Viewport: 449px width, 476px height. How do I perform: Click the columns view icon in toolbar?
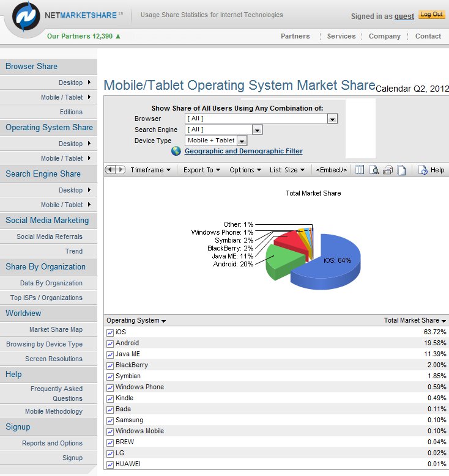[360, 170]
